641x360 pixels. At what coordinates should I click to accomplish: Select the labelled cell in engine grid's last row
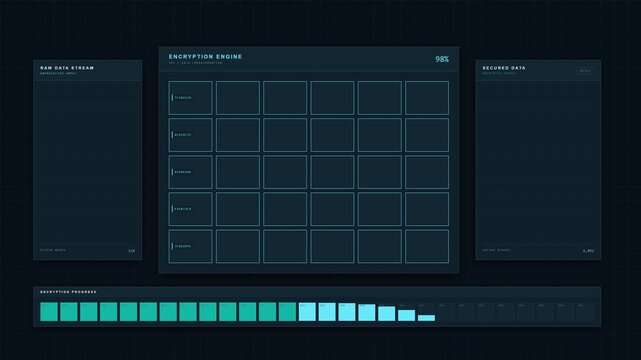click(x=191, y=246)
